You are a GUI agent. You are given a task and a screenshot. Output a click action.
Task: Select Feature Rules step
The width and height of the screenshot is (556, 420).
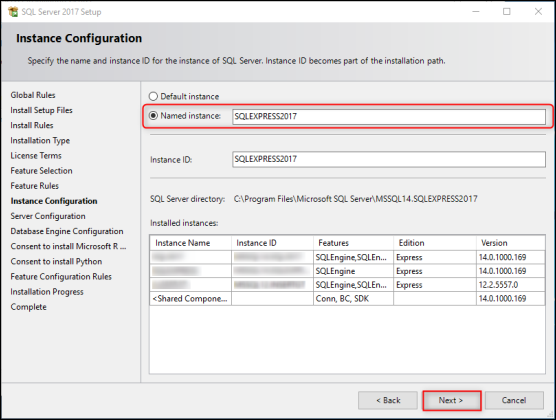click(x=35, y=186)
